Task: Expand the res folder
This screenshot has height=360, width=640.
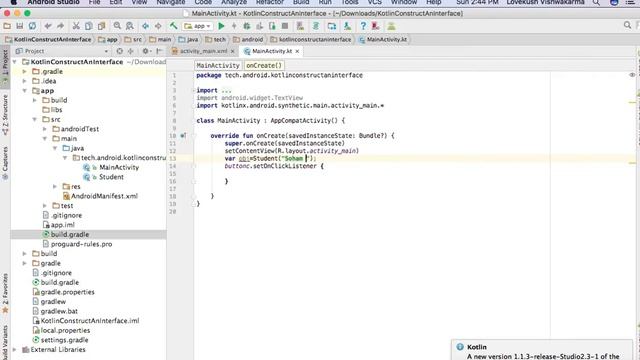Action: coord(55,186)
